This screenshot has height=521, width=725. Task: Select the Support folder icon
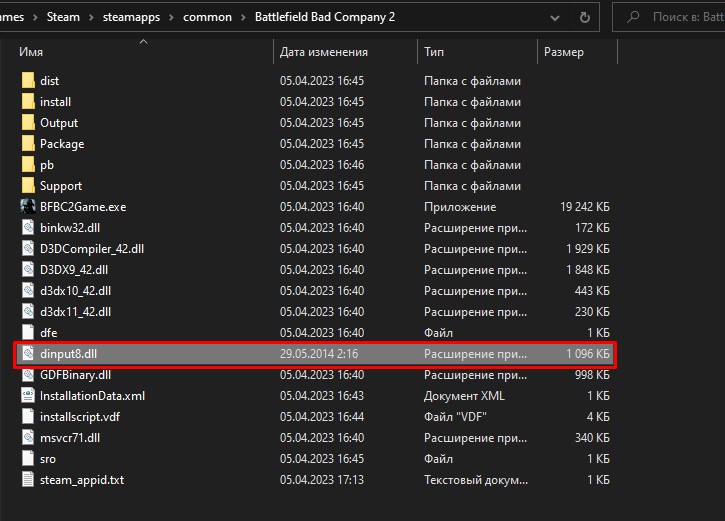coord(28,186)
